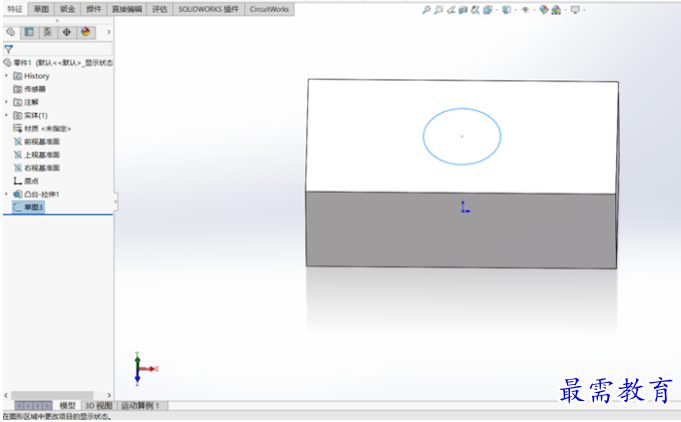Click the first-tab navigation arrow
The width and height of the screenshot is (681, 422).
coord(19,406)
